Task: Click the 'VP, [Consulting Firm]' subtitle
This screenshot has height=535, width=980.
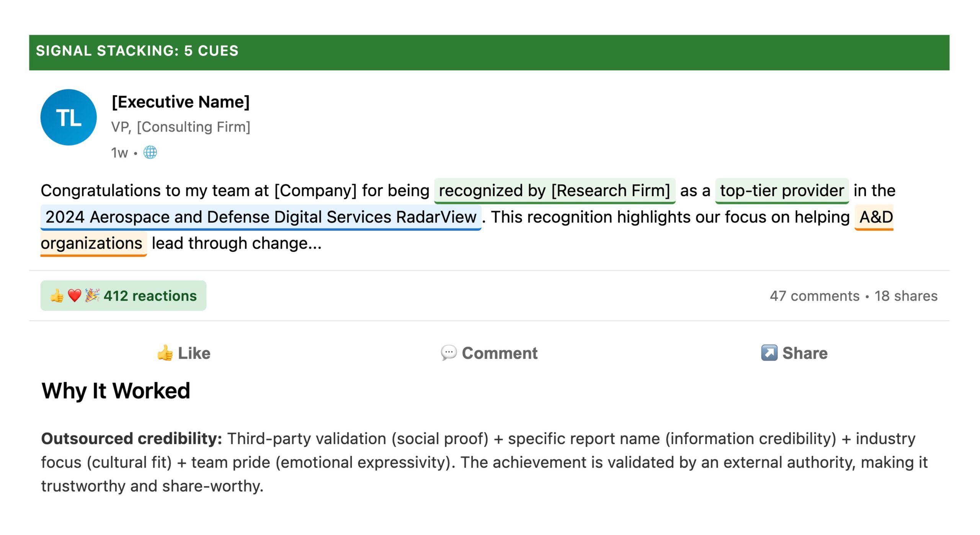Action: [181, 127]
